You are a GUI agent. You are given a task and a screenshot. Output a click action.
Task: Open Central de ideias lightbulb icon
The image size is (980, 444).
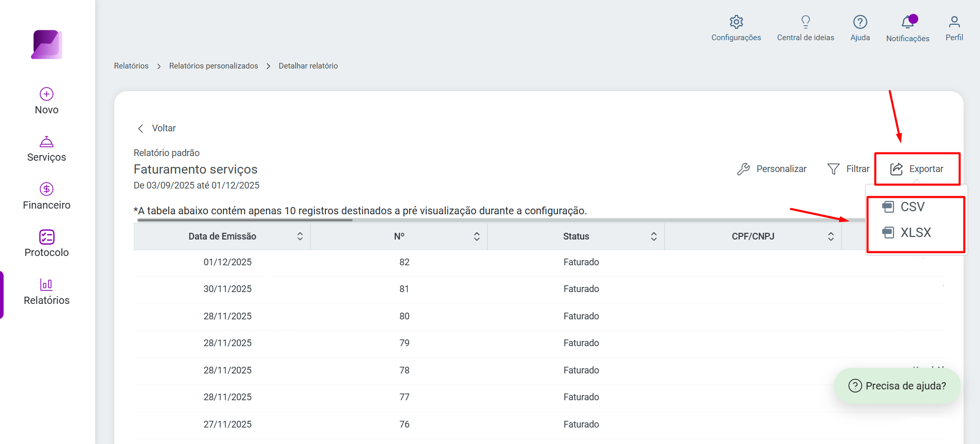click(x=806, y=22)
